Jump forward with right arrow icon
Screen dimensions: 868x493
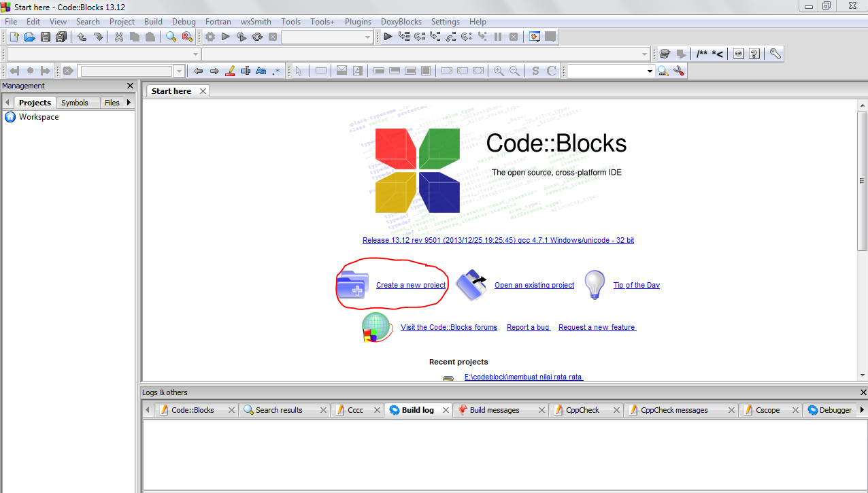pos(214,71)
